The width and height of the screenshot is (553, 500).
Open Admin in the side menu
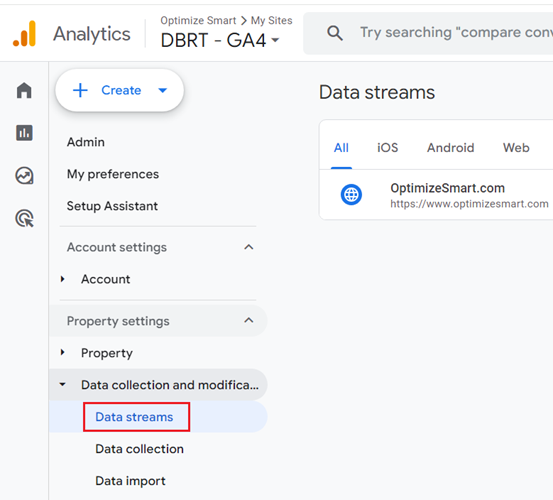(86, 142)
